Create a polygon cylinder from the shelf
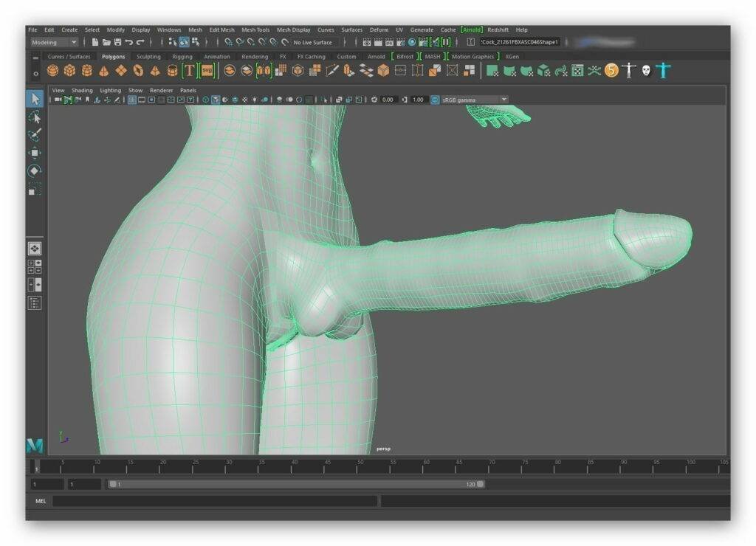Screen dimensions: 756x546 (86, 70)
